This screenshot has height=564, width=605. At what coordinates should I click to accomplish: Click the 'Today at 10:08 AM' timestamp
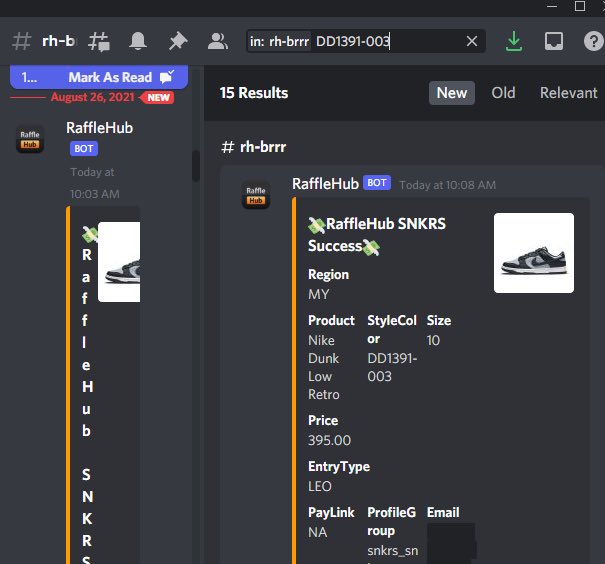(448, 185)
